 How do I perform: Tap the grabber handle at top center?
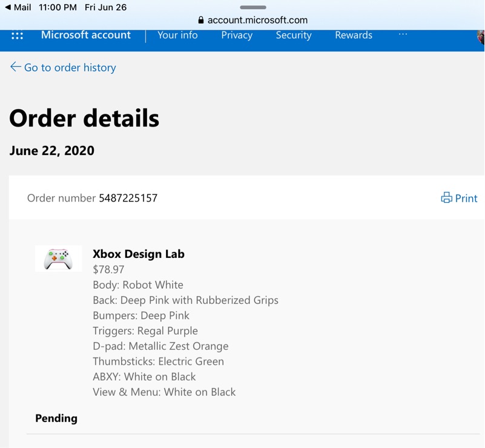(253, 7)
